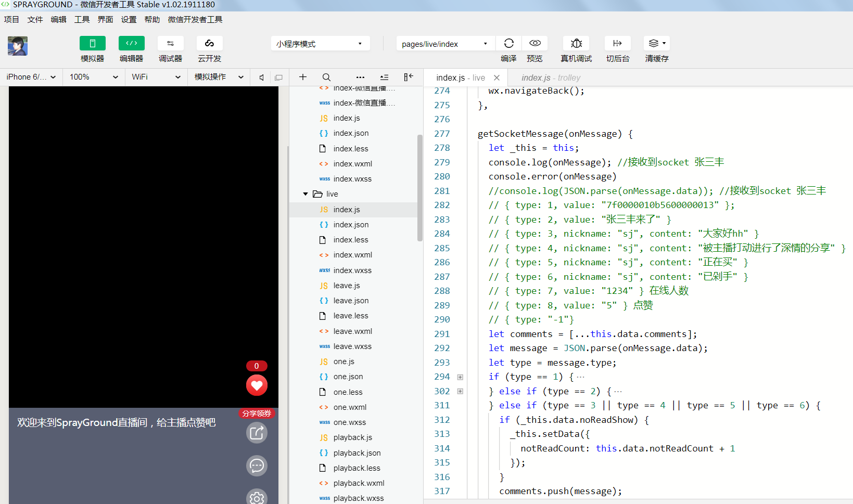853x504 pixels.
Task: Toggle the simulator mute speaker icon
Action: pos(262,77)
